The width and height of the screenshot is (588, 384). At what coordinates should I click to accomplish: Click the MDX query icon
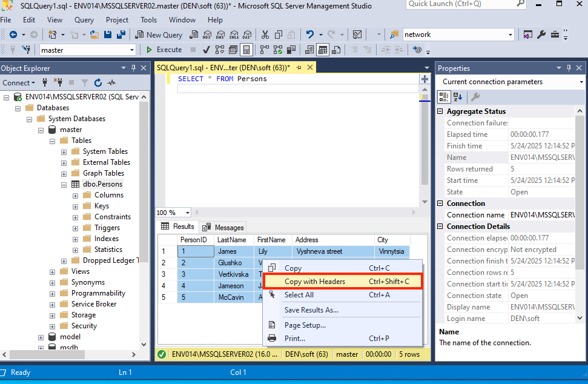[x=207, y=35]
